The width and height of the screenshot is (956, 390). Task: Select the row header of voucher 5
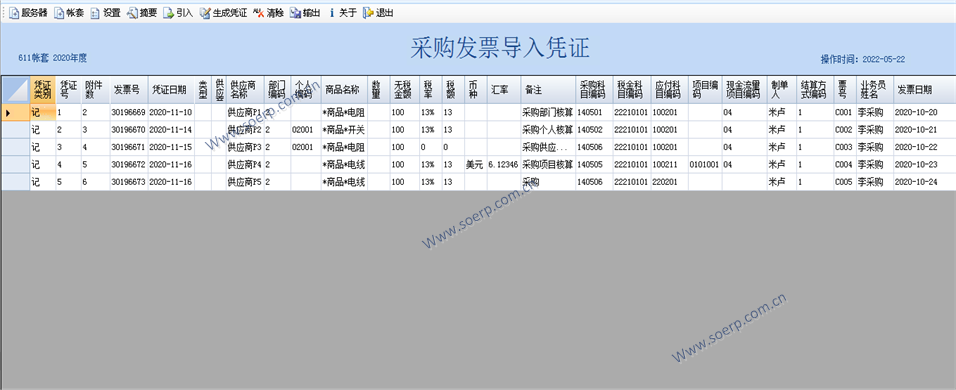(15, 182)
